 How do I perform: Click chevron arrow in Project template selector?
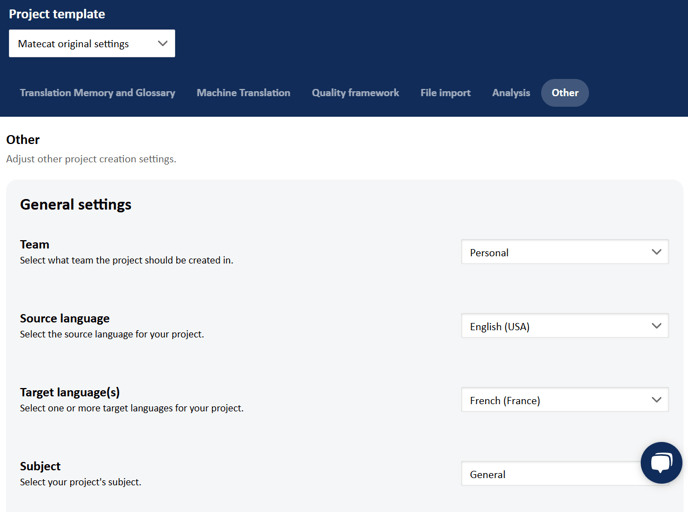point(163,43)
